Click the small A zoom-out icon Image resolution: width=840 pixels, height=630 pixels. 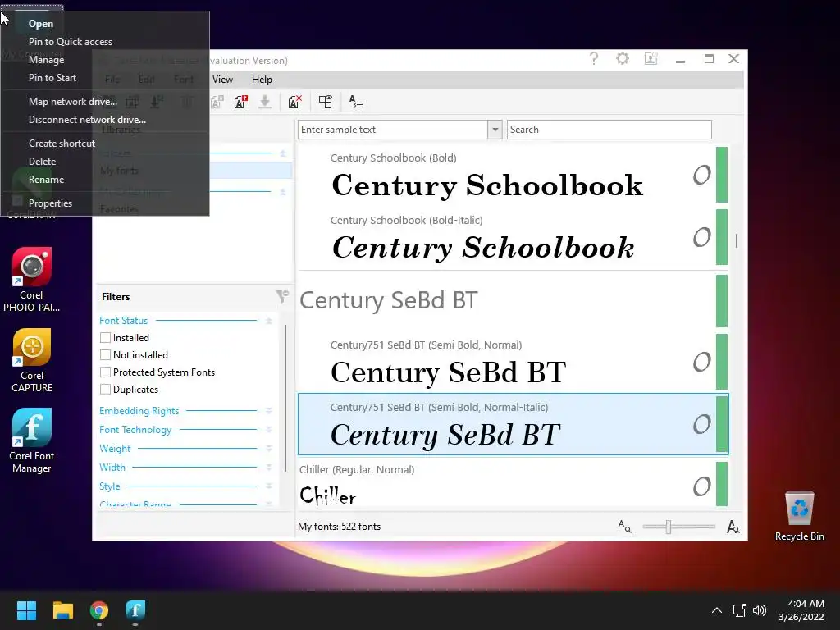click(624, 526)
